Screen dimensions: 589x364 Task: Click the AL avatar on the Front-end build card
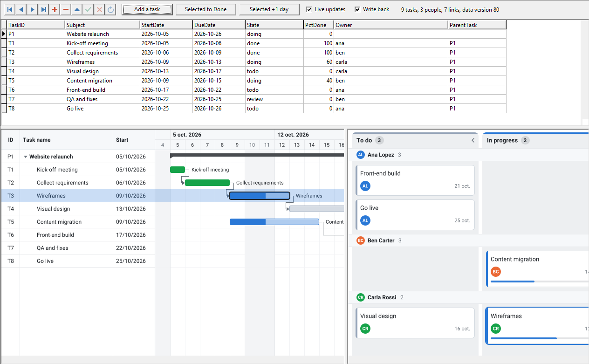pyautogui.click(x=365, y=186)
